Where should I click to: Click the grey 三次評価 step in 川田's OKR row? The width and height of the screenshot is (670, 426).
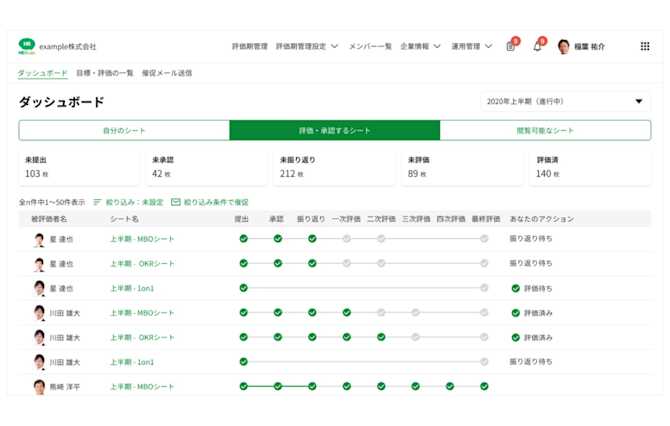[415, 337]
